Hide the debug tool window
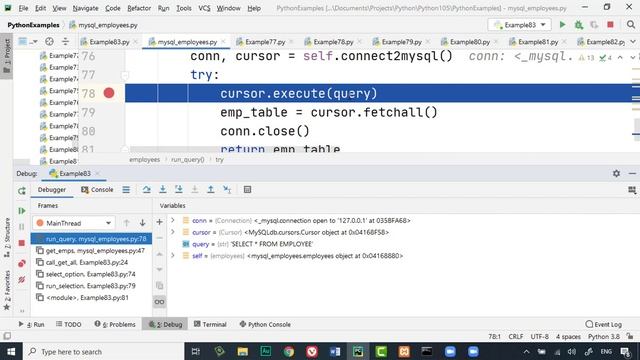Viewport: 640px width, 360px height. 632,173
